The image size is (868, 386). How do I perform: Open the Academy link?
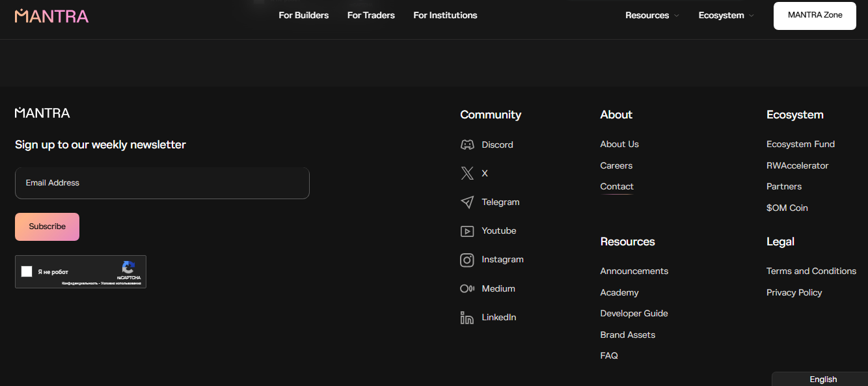tap(619, 292)
